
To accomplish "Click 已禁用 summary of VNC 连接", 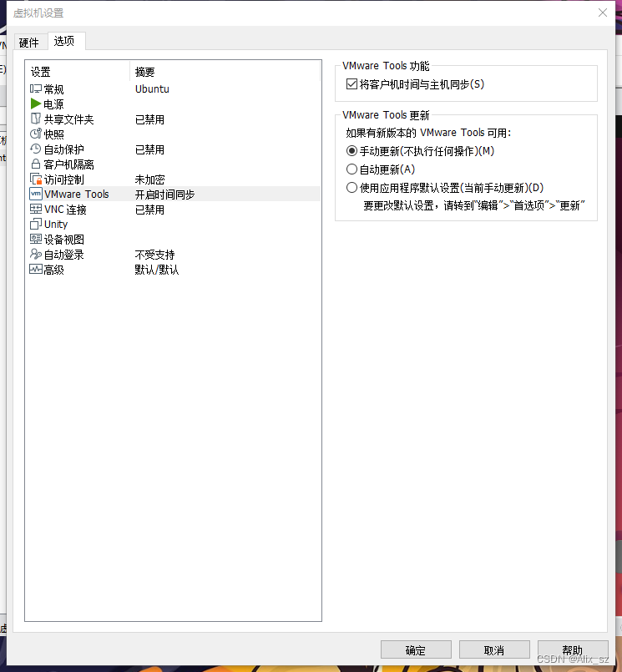I will (149, 210).
